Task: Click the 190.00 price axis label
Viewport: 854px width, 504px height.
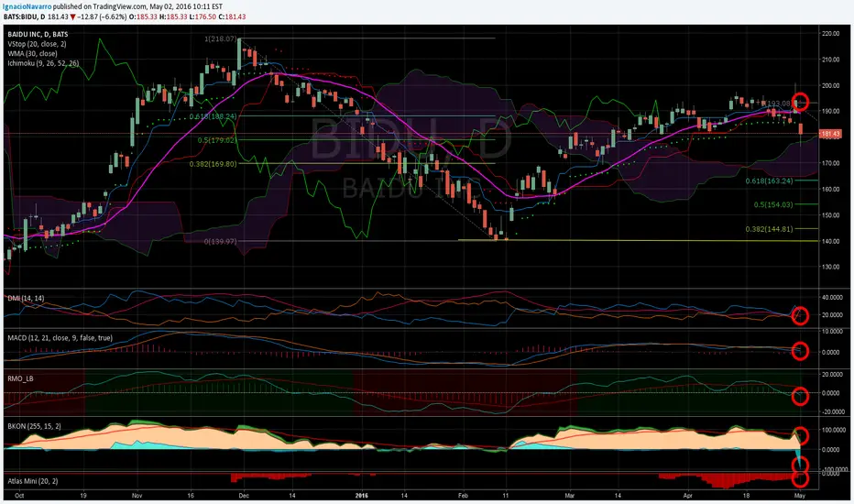Action: pos(831,111)
